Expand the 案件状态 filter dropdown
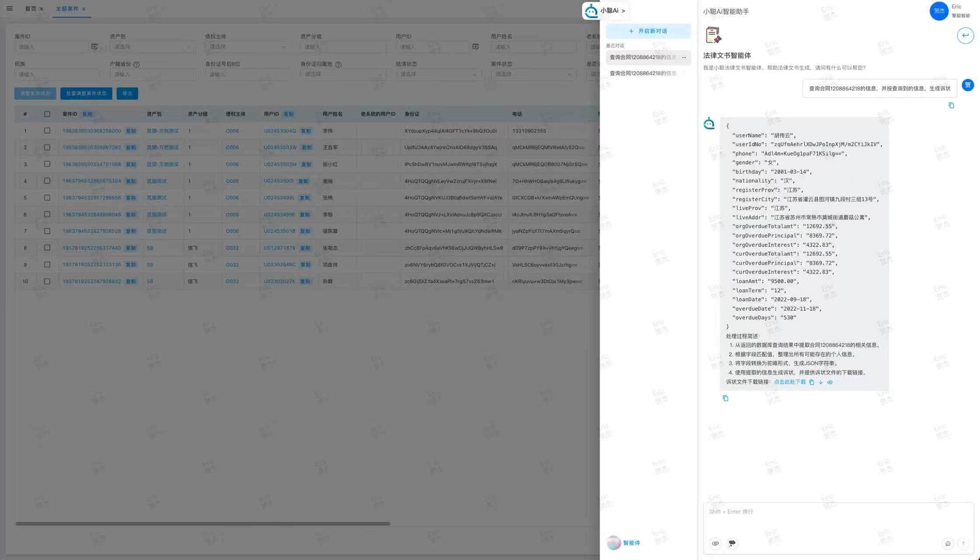This screenshot has height=560, width=980. [533, 74]
